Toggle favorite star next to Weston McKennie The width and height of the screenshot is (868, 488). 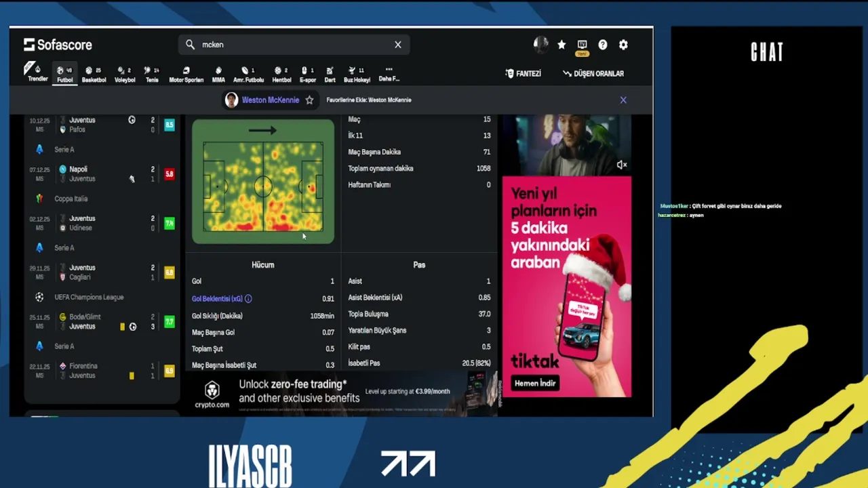coord(309,100)
